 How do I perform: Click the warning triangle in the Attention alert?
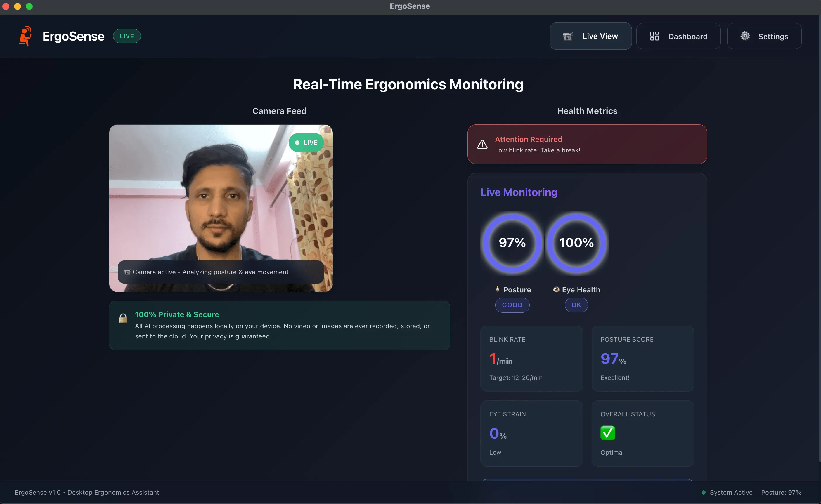[482, 144]
